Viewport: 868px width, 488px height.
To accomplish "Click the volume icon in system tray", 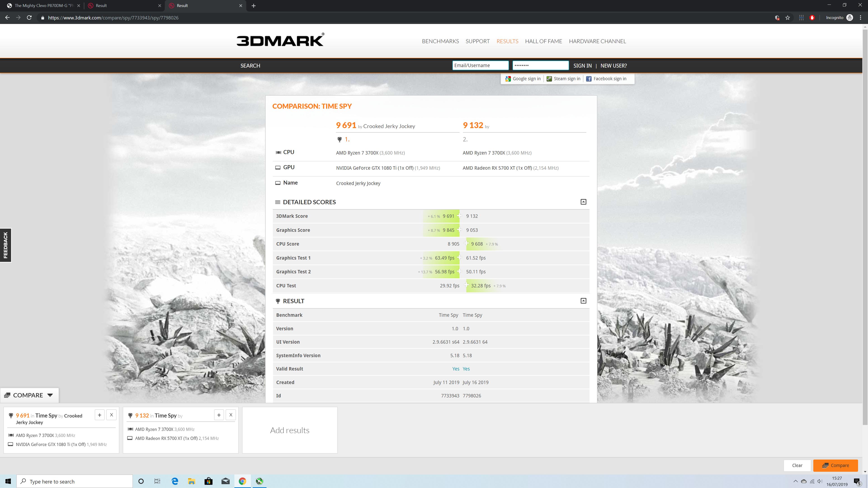I will pyautogui.click(x=820, y=481).
